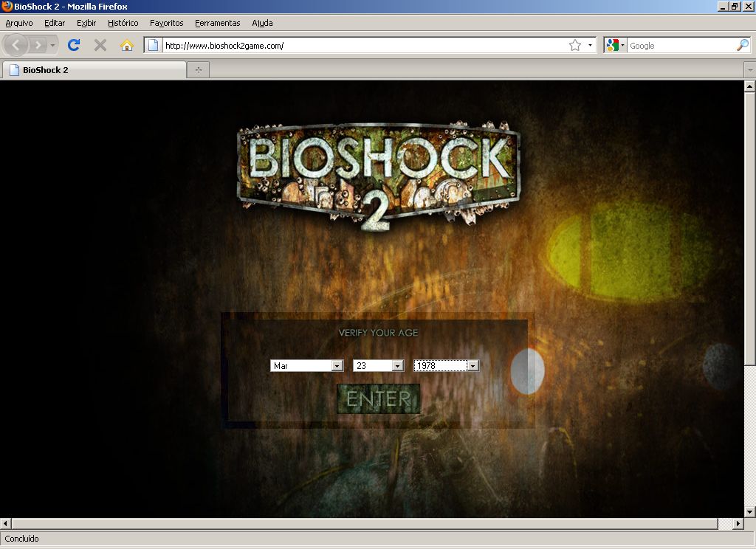Click in the URL address field
Viewport: 756px width, 549px height.
[x=362, y=46]
